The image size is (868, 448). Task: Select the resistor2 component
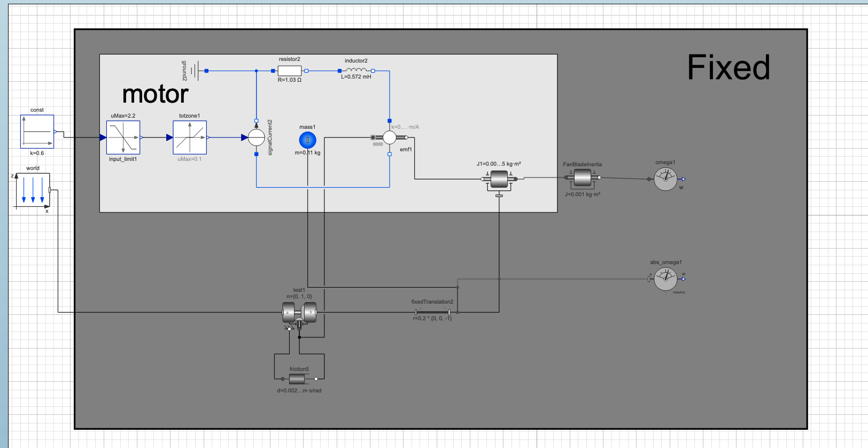(290, 71)
